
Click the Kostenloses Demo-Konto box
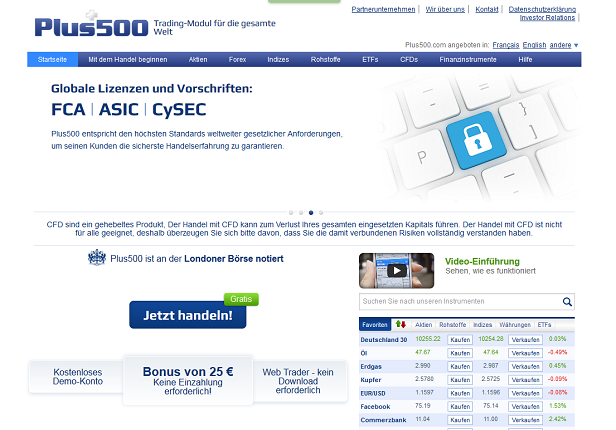[x=78, y=377]
